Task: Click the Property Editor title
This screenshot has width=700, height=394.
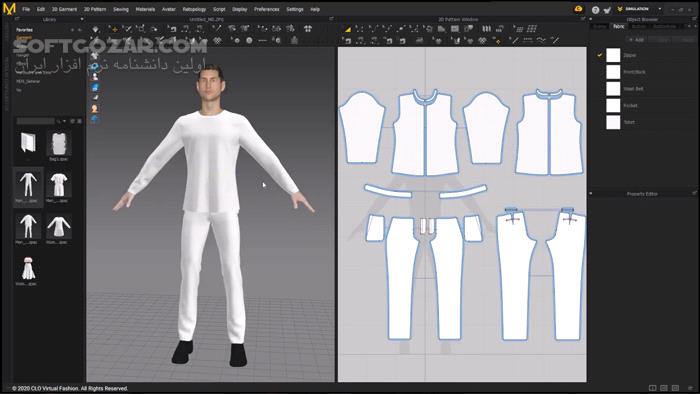Action: (642, 194)
